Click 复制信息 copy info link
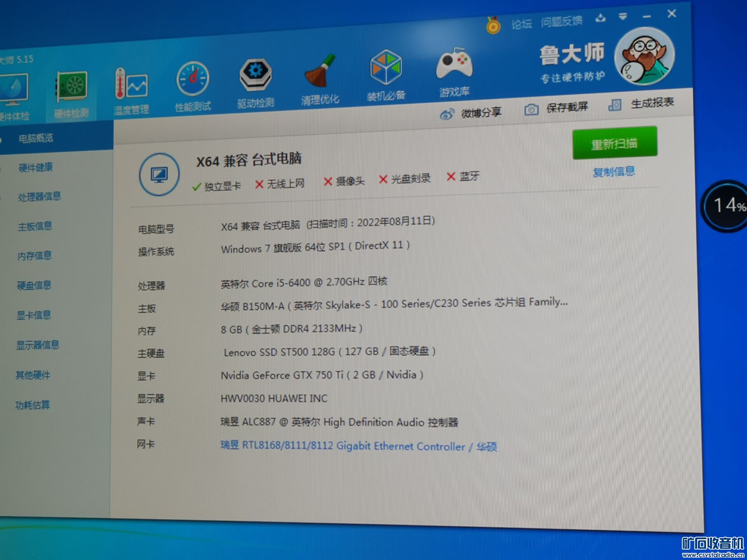Screen dimensions: 747x560 [614, 171]
